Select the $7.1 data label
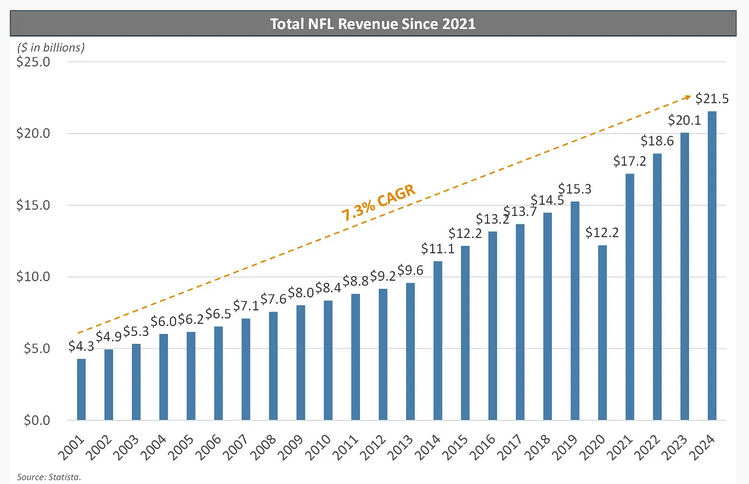The width and height of the screenshot is (749, 484). coord(246,305)
